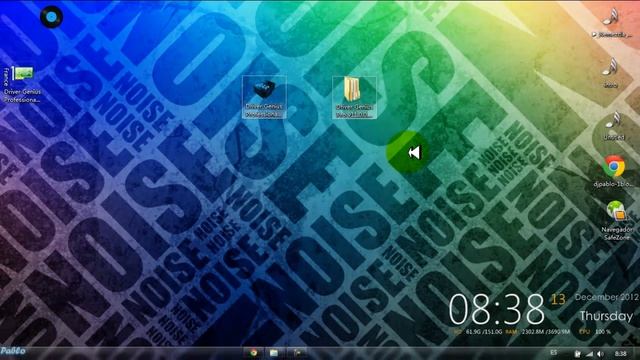Click the previous-track button in green circle
The image size is (640, 360).
tap(408, 152)
